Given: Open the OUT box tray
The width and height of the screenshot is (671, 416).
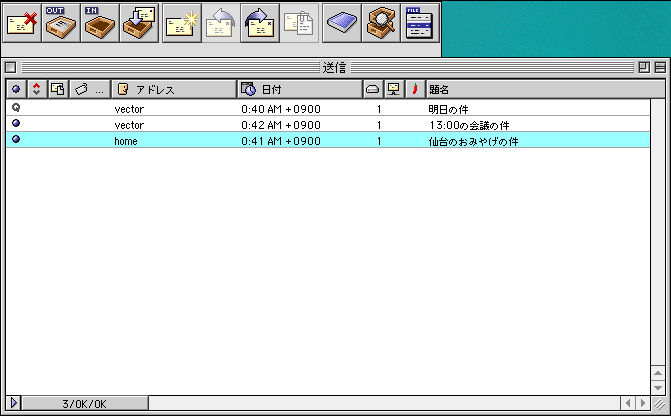Looking at the screenshot, I should pos(60,21).
